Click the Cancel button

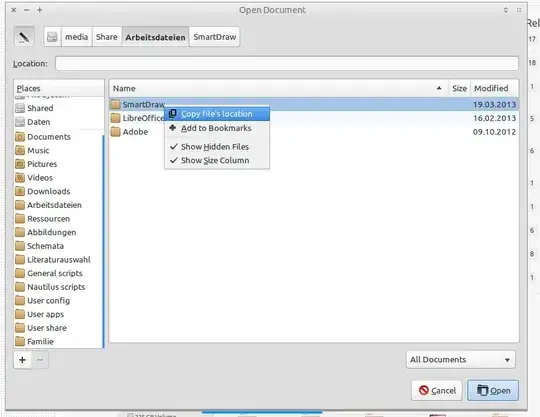click(x=437, y=390)
